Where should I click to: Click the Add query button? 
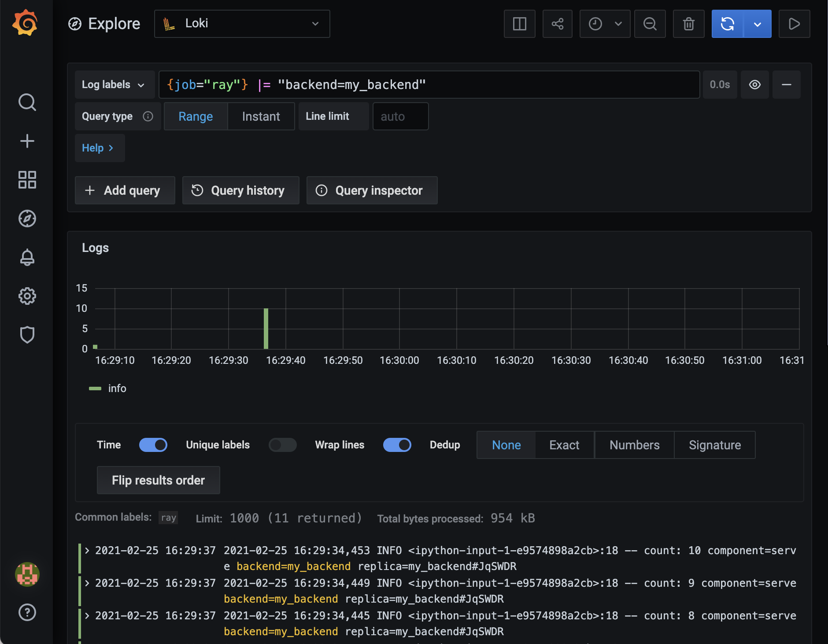125,190
